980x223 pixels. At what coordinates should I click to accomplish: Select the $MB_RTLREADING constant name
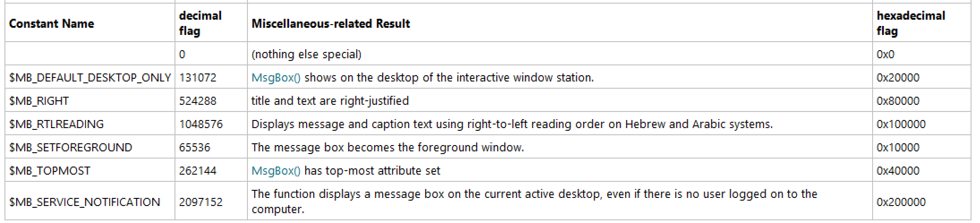(x=56, y=124)
